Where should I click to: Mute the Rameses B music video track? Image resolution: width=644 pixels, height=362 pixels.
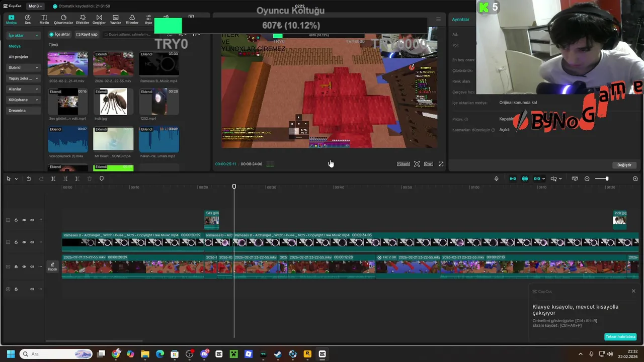[32, 242]
